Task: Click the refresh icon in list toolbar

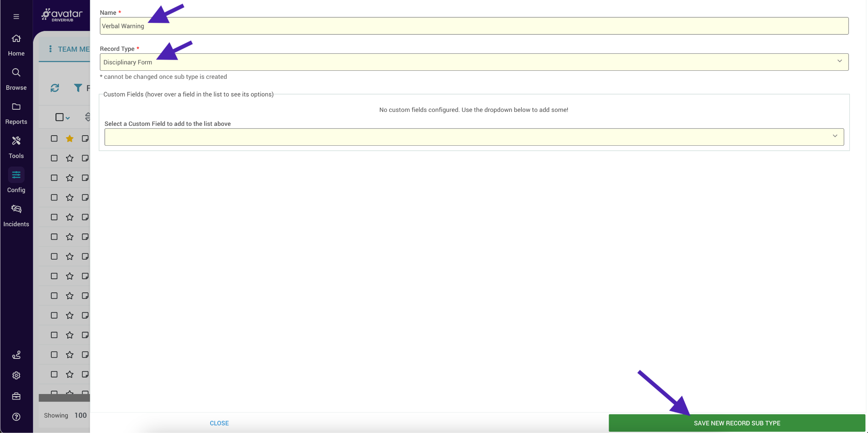Action: (55, 88)
